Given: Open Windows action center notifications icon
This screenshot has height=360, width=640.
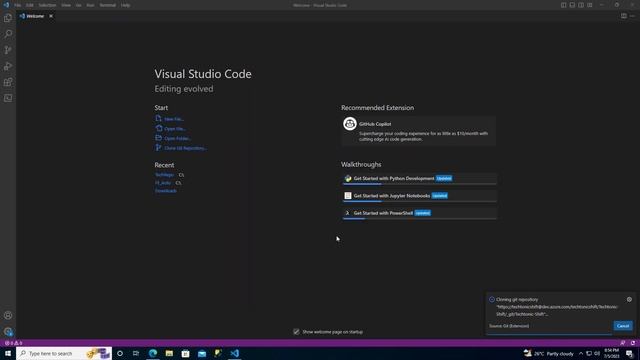Looking at the screenshot, I should click(630, 353).
